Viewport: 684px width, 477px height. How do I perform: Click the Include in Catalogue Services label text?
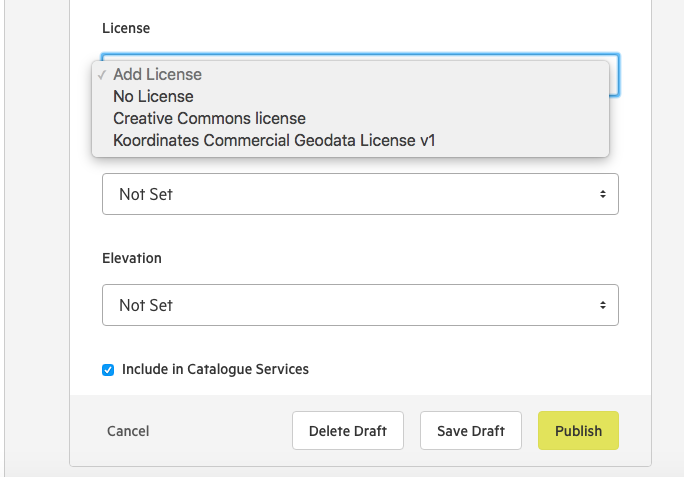click(215, 369)
